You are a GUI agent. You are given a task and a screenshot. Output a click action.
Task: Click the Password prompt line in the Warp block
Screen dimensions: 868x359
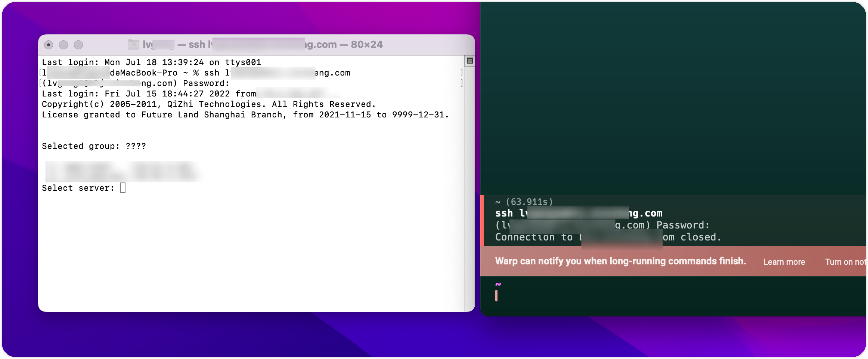(602, 225)
